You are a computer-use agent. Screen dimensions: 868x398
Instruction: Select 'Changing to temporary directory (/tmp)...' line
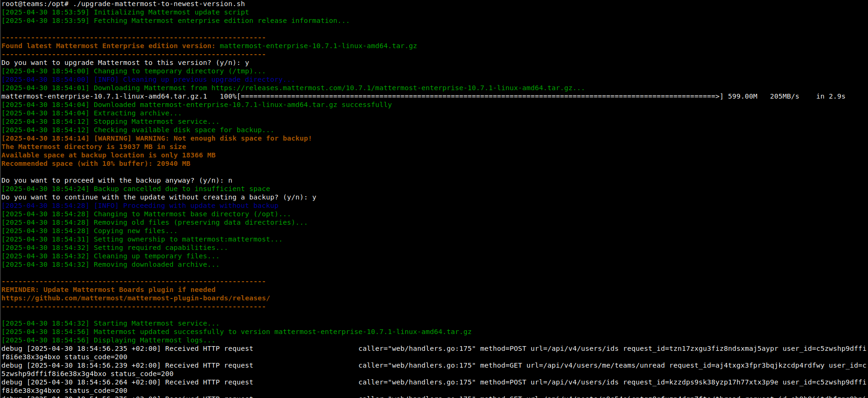(133, 71)
